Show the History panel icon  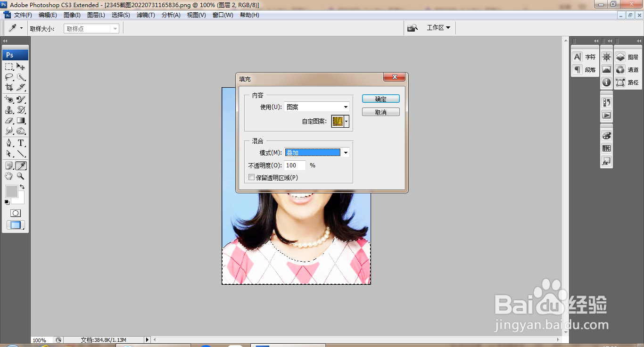pos(606,102)
